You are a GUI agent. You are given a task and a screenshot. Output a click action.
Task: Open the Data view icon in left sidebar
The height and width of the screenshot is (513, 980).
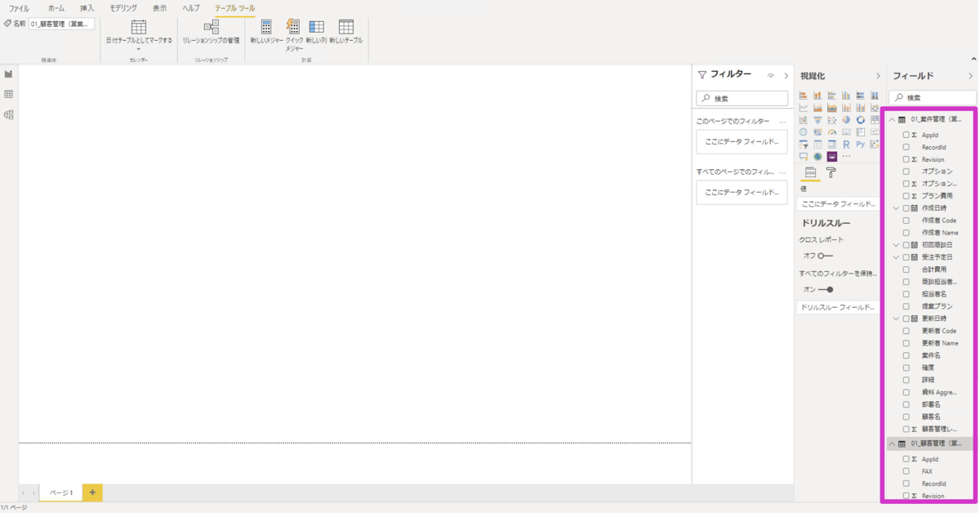click(9, 94)
